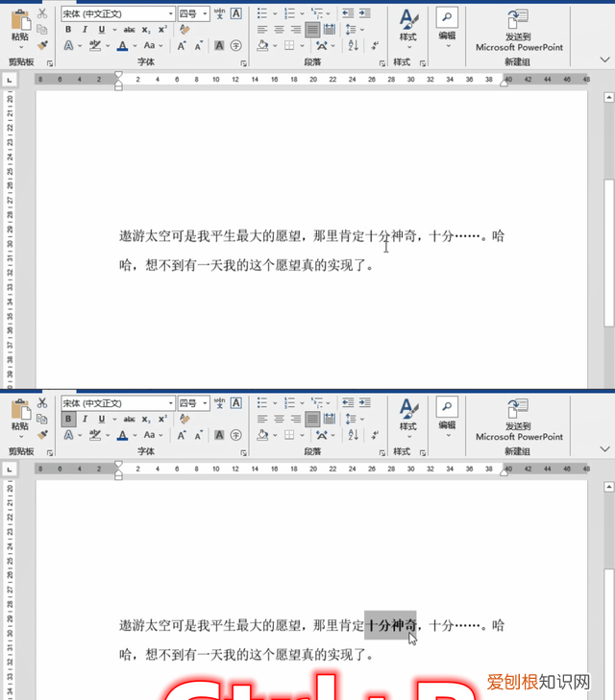Turn off active Bold in lower window
The height and width of the screenshot is (700, 615).
coord(68,420)
